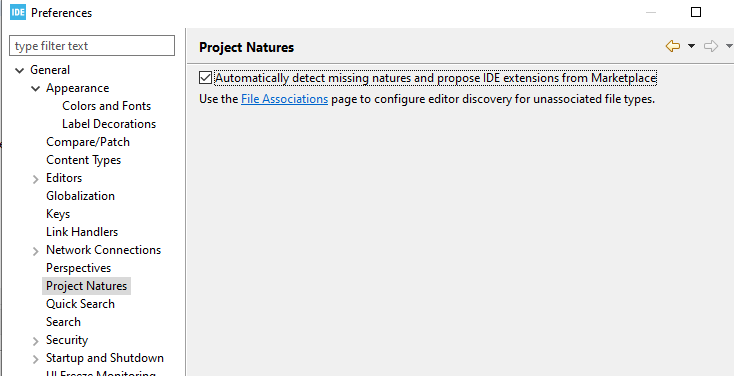The image size is (734, 376).
Task: Collapse the General tree node
Action: [19, 71]
